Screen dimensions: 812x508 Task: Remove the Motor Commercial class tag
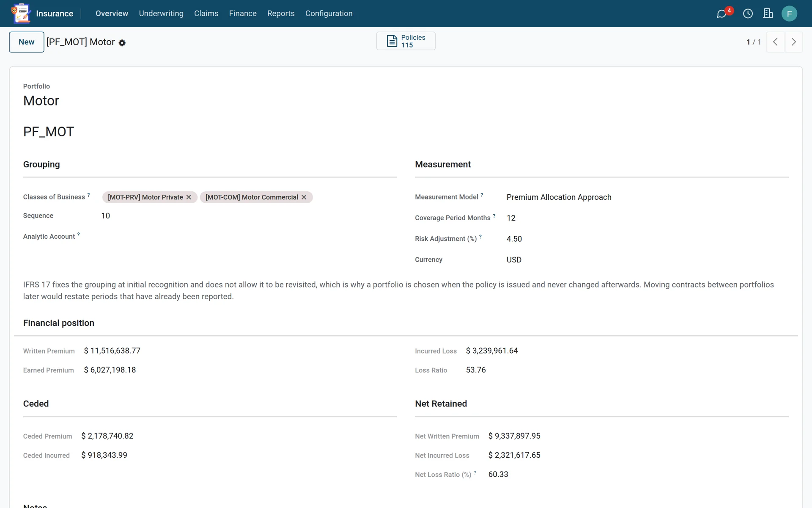tap(304, 197)
